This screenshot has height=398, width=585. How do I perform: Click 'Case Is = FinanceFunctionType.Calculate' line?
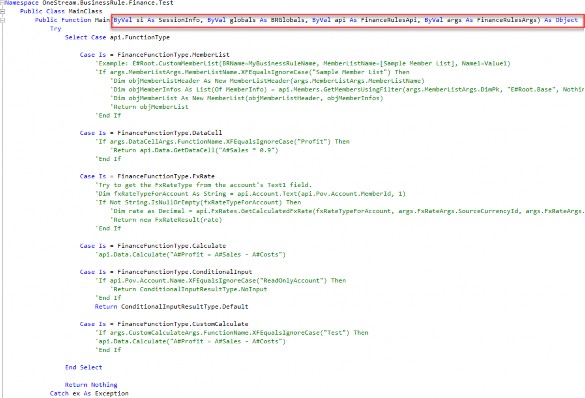pos(153,246)
